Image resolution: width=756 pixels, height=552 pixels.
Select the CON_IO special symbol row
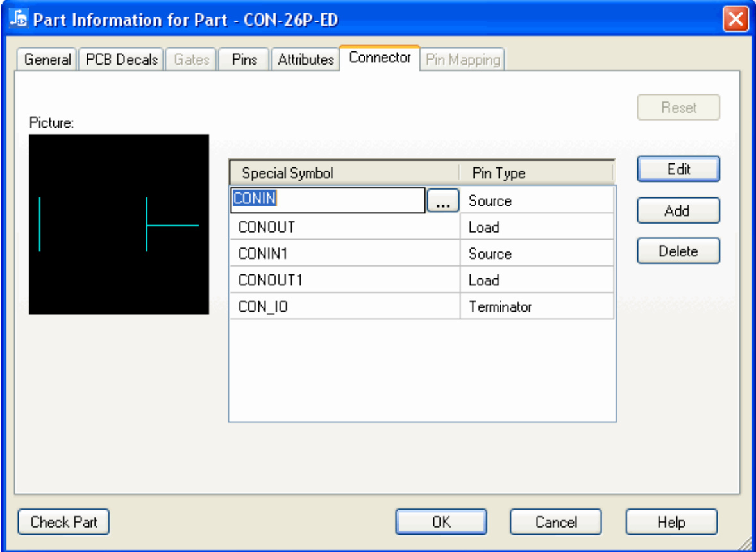coord(344,307)
